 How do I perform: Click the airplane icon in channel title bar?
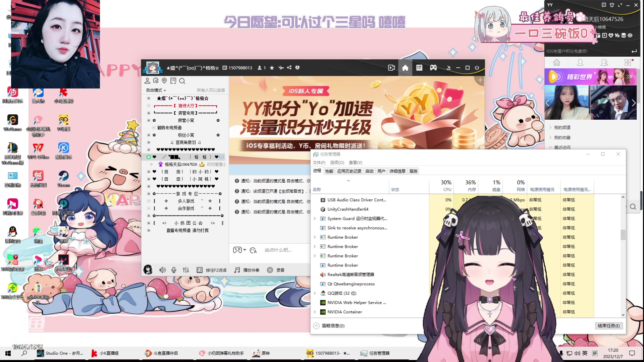tap(281, 68)
